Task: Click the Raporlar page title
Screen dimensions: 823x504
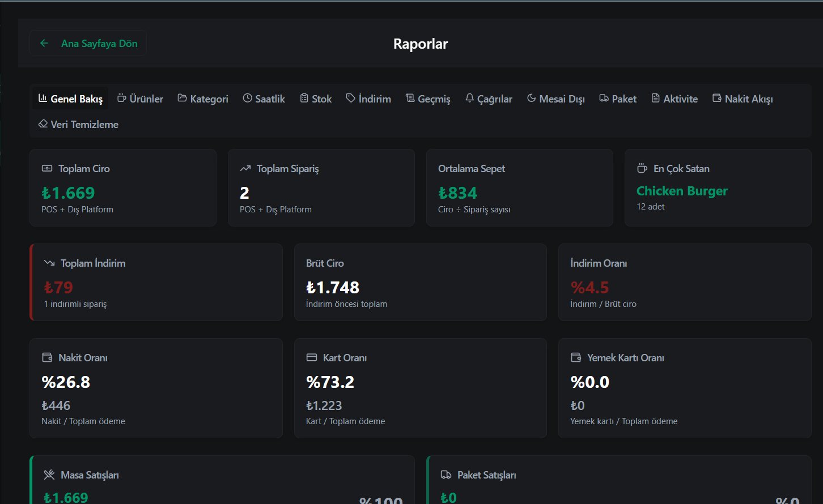Action: click(421, 44)
